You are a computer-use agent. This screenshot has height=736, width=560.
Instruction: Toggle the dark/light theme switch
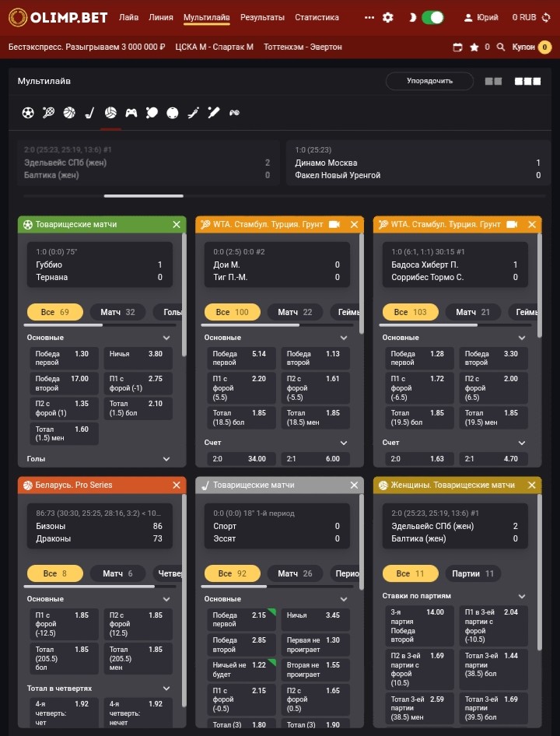coord(432,17)
